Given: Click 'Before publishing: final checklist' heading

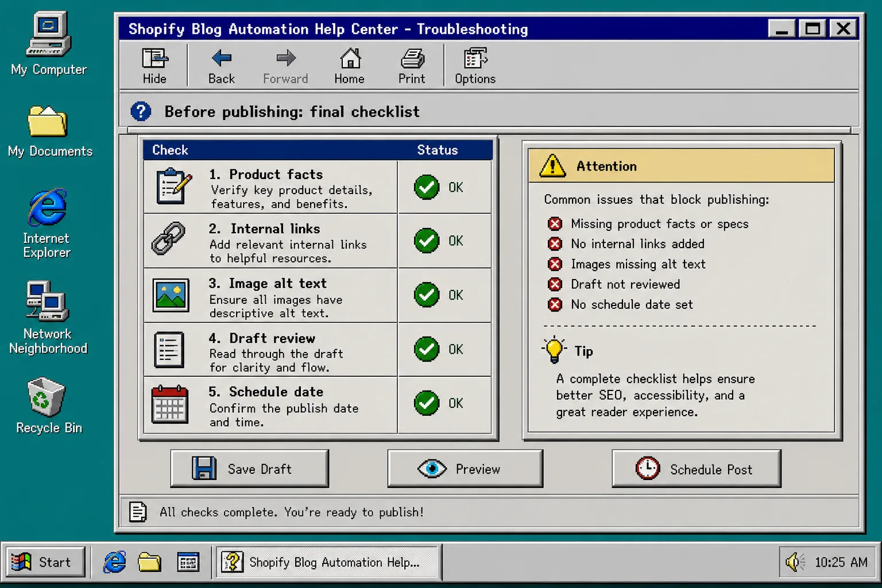Looking at the screenshot, I should pyautogui.click(x=292, y=111).
